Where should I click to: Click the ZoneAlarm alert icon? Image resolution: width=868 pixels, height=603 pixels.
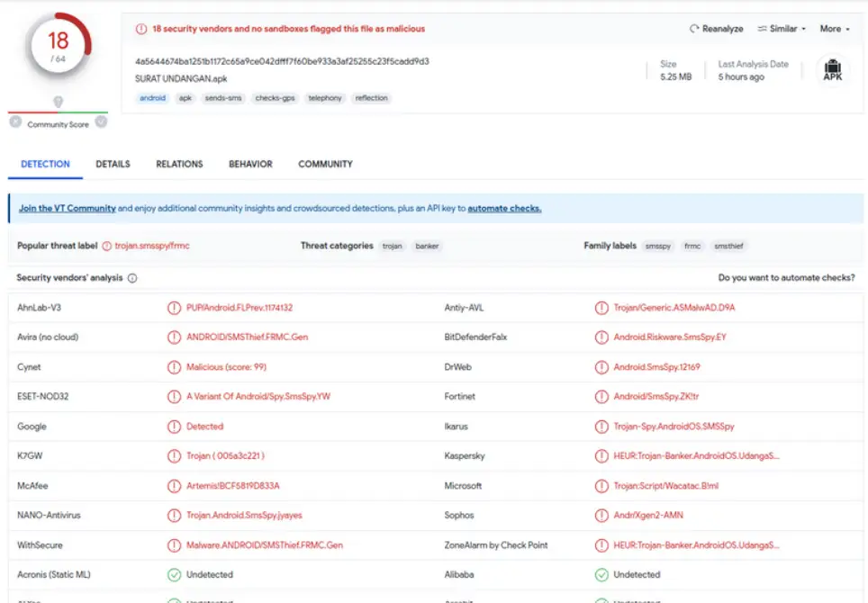pyautogui.click(x=601, y=544)
